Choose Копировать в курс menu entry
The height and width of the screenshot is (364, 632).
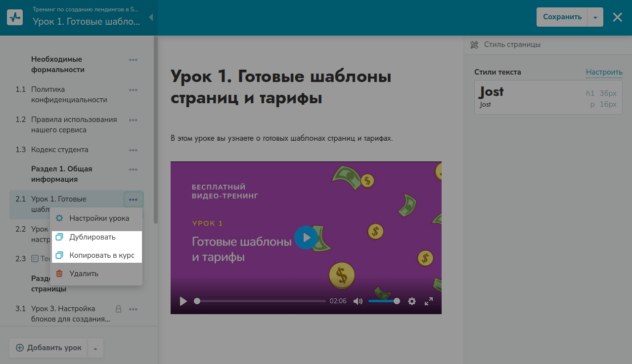coord(102,255)
